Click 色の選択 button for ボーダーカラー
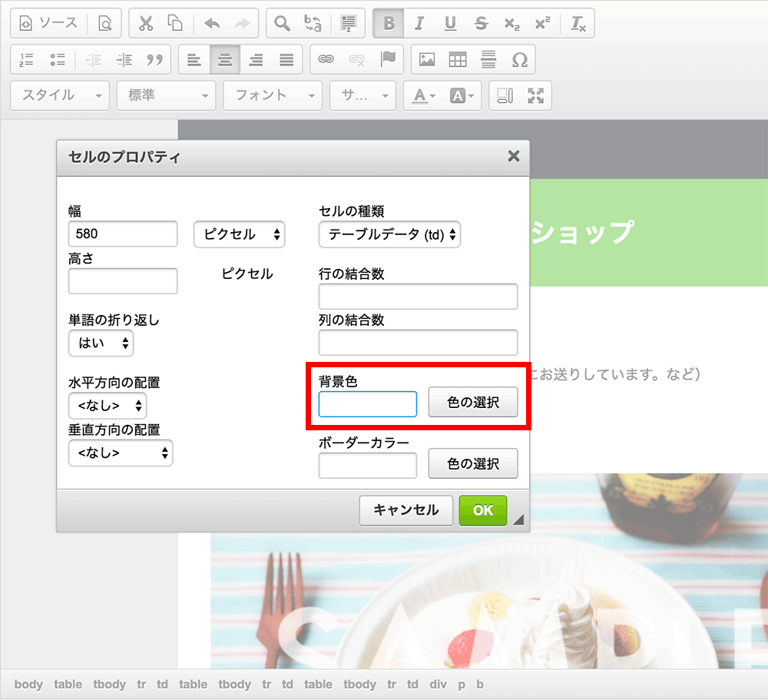Viewport: 768px width, 700px height. (x=473, y=463)
